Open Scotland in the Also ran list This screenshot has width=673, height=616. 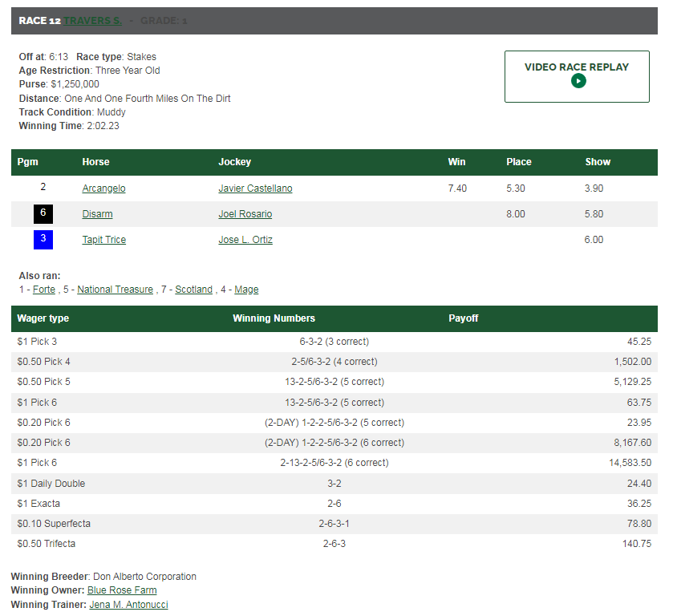193,290
